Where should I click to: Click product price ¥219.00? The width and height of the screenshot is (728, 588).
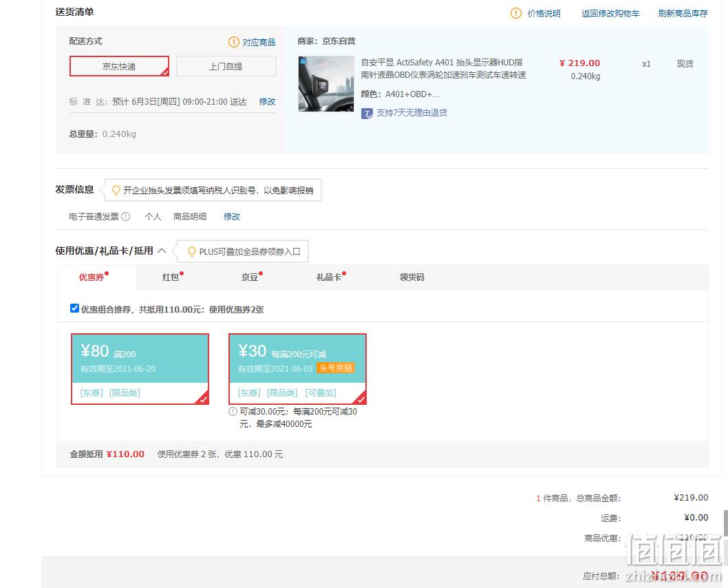[x=579, y=63]
